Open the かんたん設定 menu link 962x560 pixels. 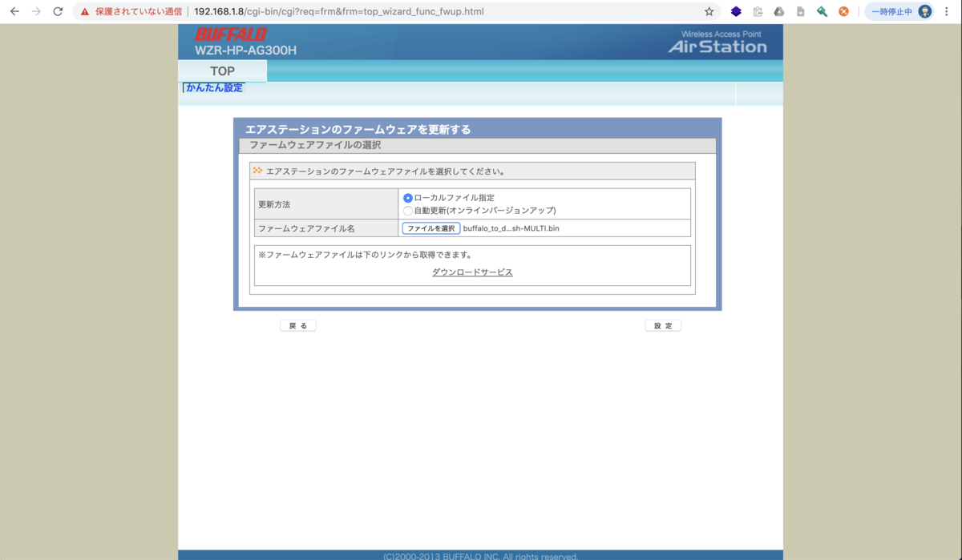point(214,88)
